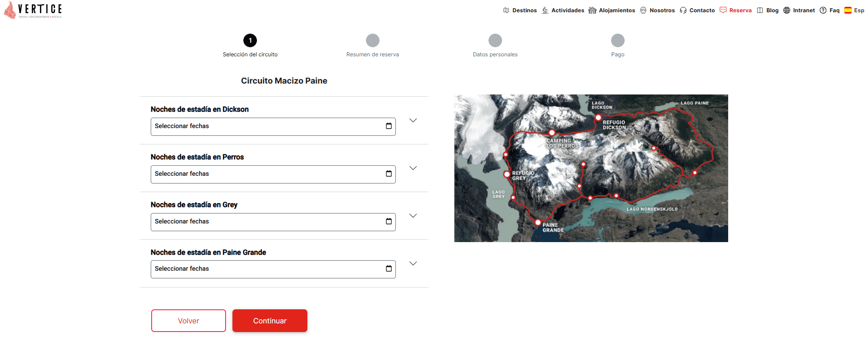Open calendar icon for Paine Grande dates
The width and height of the screenshot is (868, 362).
(x=389, y=269)
